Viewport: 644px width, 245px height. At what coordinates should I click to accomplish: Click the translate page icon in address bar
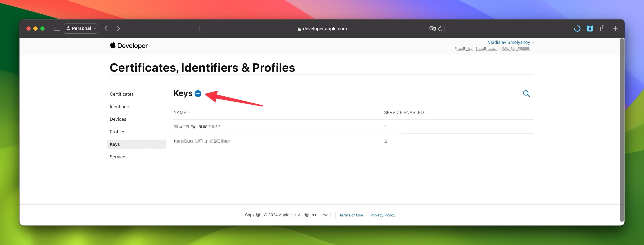pyautogui.click(x=432, y=29)
